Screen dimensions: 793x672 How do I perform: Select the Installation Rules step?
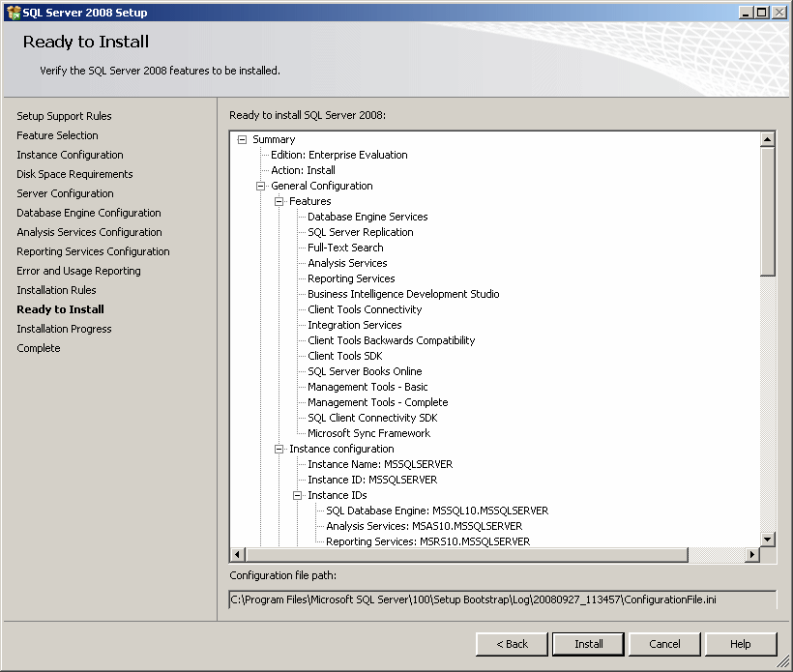pos(57,290)
